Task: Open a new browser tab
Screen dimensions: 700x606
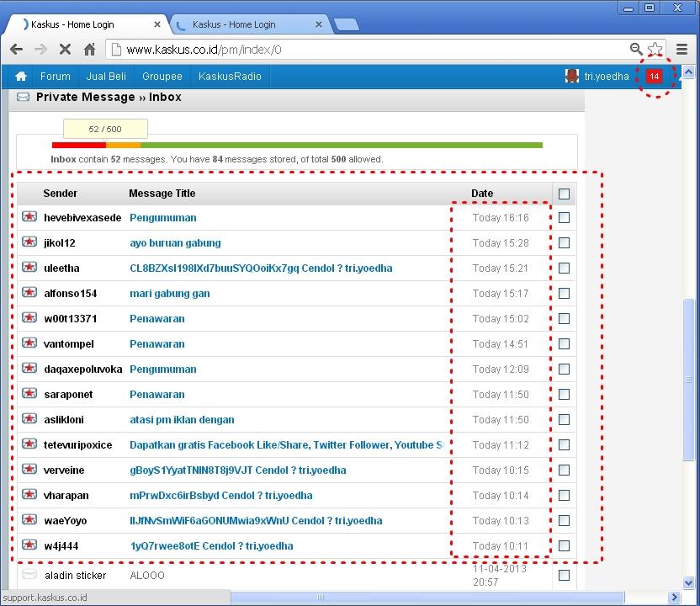Action: click(347, 24)
